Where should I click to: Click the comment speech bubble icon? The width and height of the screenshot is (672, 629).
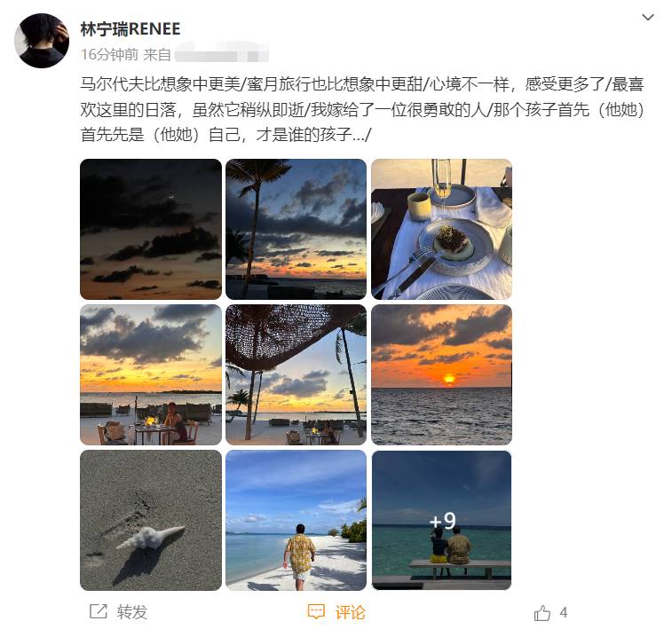click(316, 612)
